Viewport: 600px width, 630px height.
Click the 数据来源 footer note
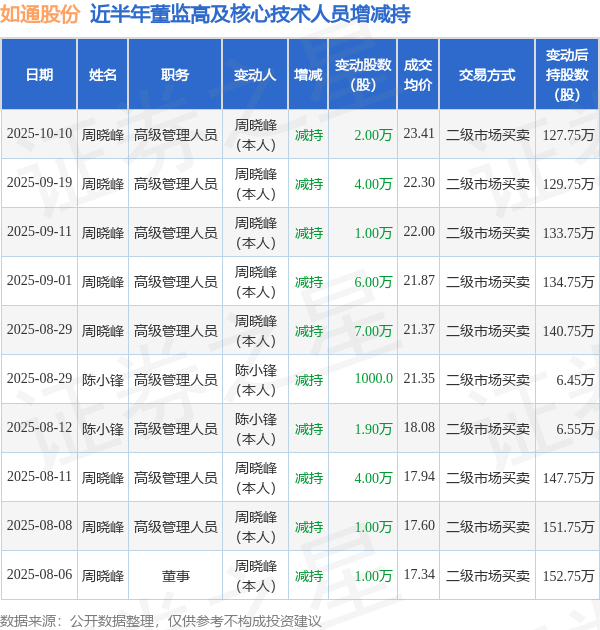tap(161, 621)
